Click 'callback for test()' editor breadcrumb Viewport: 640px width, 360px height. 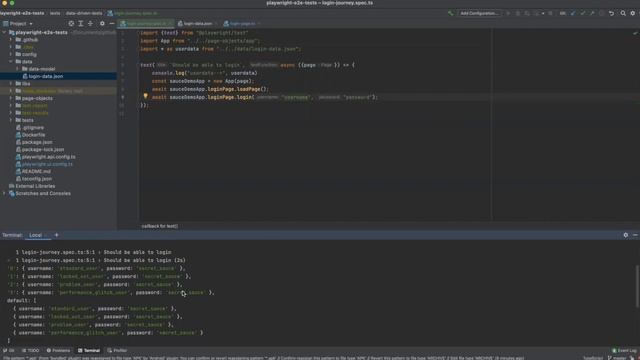(160, 226)
